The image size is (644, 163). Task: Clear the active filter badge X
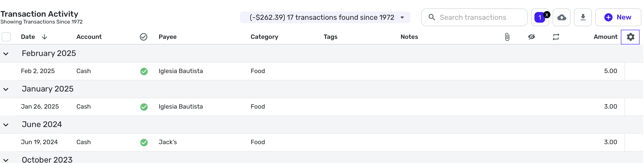click(547, 15)
